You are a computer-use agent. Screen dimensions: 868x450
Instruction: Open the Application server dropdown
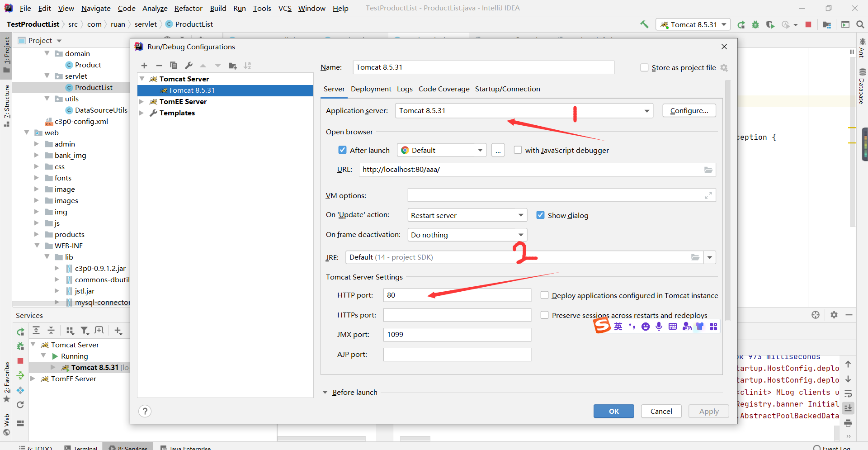coord(646,111)
